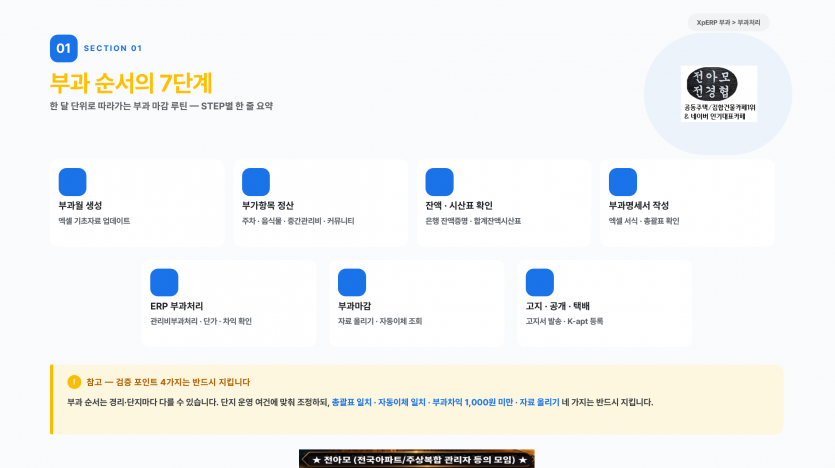This screenshot has width=835, height=468.
Task: Click the blue icon above 고지 · 공개 · 택배
Action: pos(539,282)
